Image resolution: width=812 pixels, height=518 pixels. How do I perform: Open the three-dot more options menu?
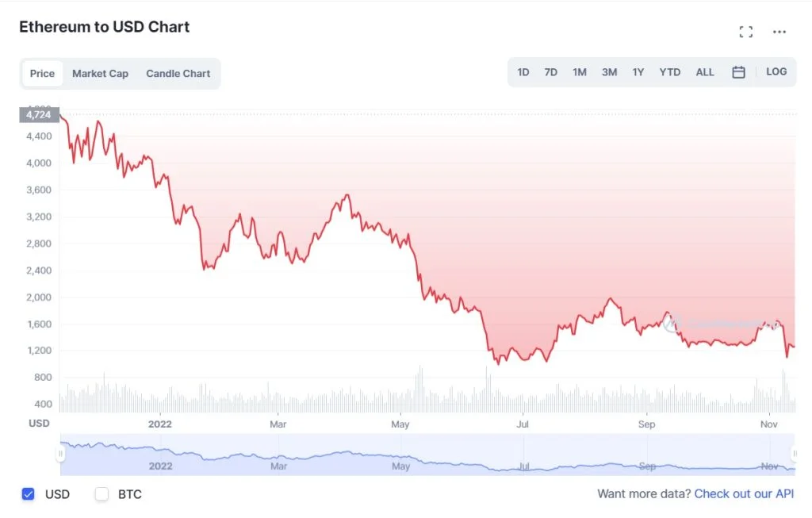click(779, 32)
